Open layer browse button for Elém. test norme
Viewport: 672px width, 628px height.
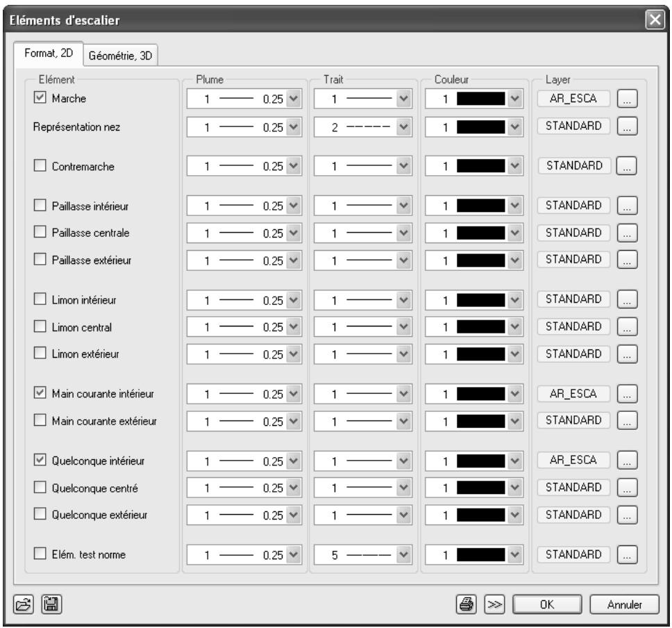tap(627, 554)
